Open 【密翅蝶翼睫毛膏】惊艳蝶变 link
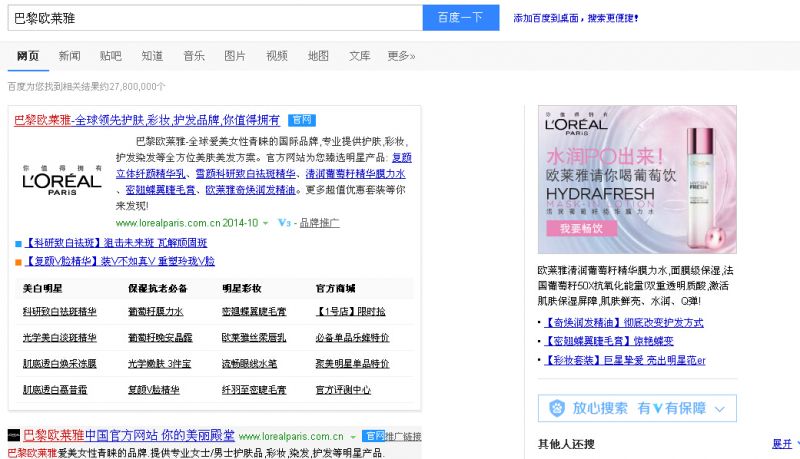Viewport: 800px width, 459px height. (609, 341)
